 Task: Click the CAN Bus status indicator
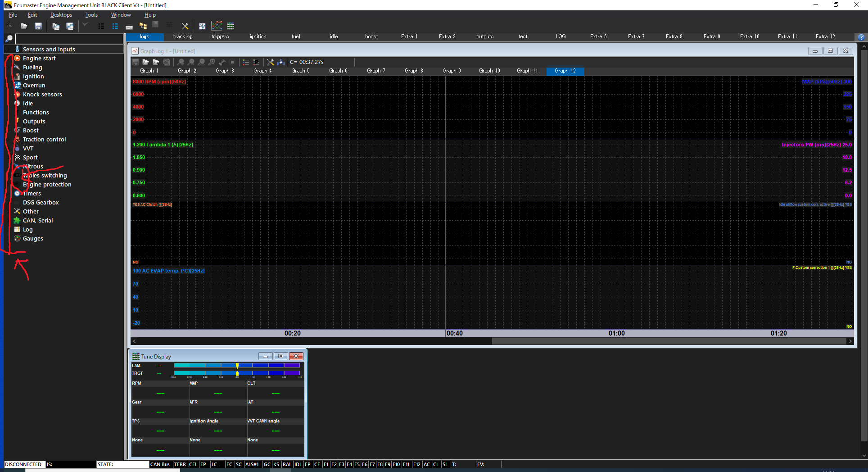(160, 464)
